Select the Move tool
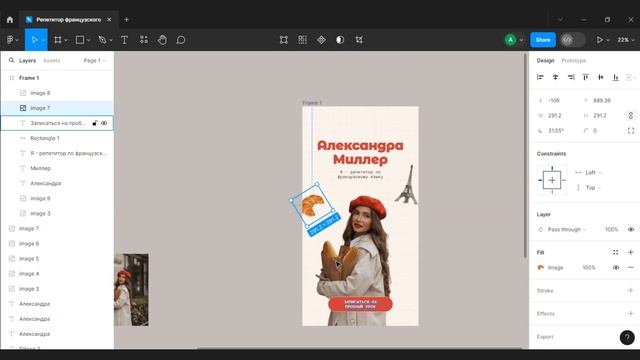Screen dimensions: 640x360 coord(34,40)
